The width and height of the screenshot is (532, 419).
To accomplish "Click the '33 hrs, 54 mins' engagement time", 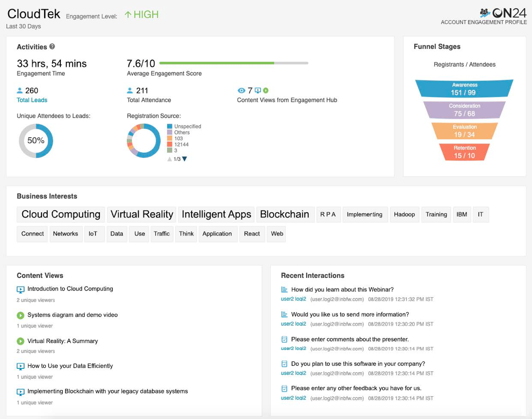I will pos(52,63).
